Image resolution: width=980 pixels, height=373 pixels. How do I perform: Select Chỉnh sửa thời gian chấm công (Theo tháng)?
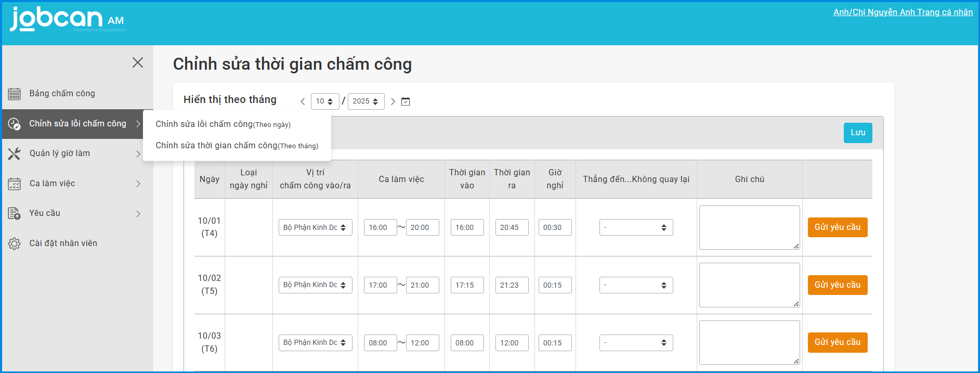[x=237, y=146]
